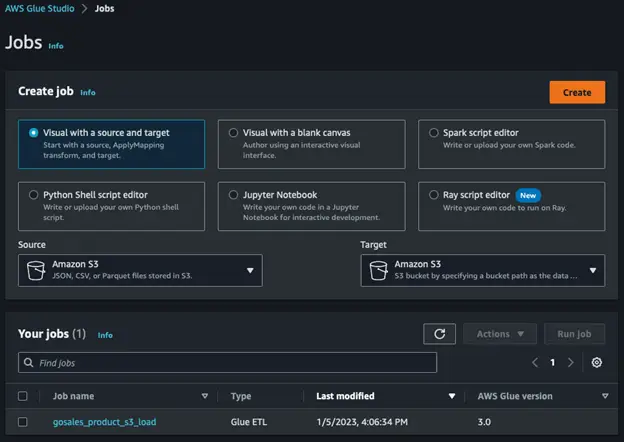Open the Actions dropdown menu

(500, 334)
